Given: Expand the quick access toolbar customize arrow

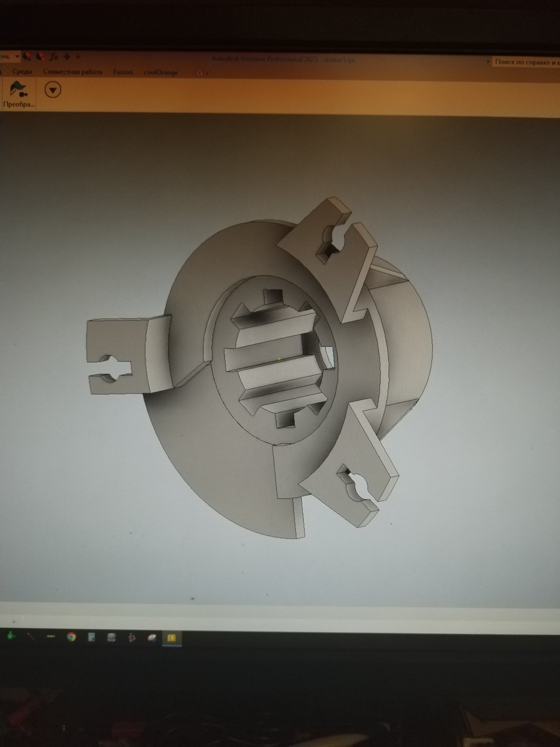Looking at the screenshot, I should click(78, 57).
